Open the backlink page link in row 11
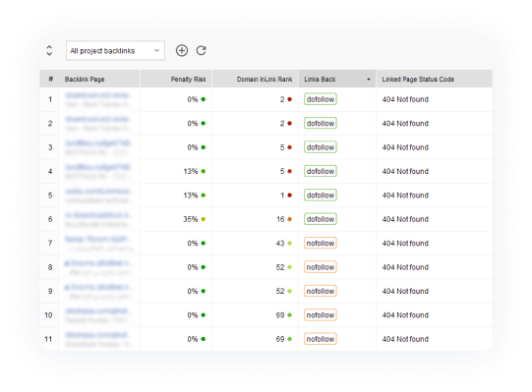 click(96, 335)
